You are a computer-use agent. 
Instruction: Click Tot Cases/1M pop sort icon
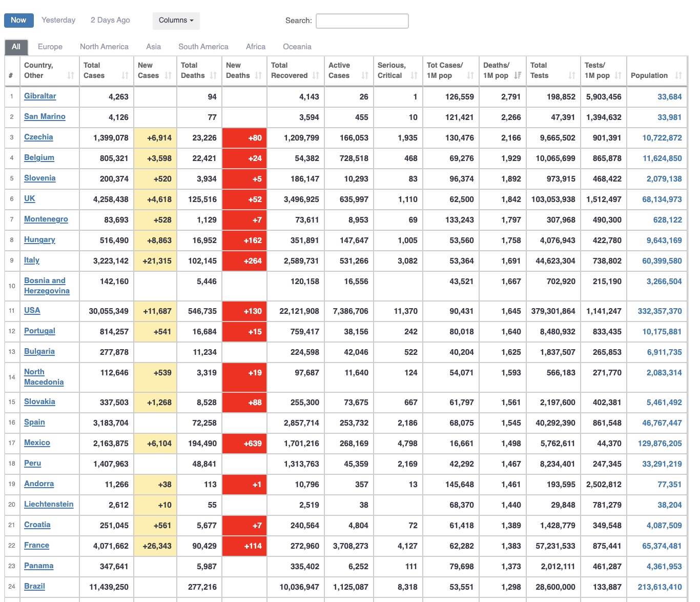(470, 75)
